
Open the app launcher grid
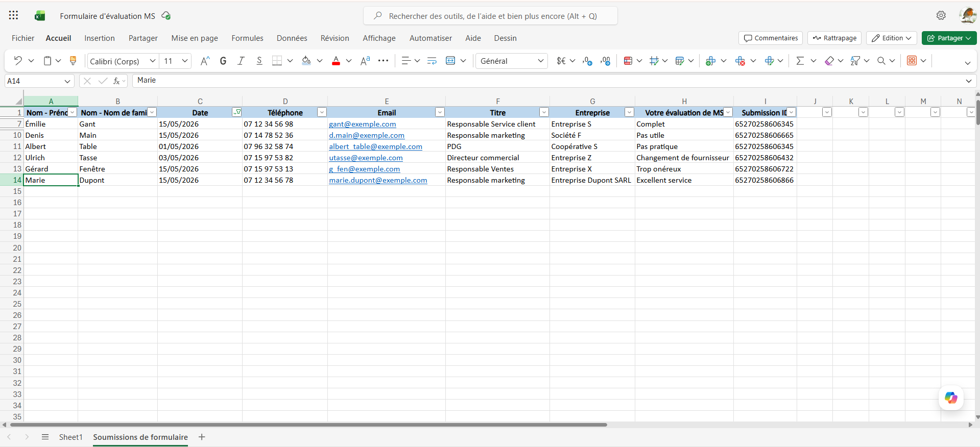point(14,15)
